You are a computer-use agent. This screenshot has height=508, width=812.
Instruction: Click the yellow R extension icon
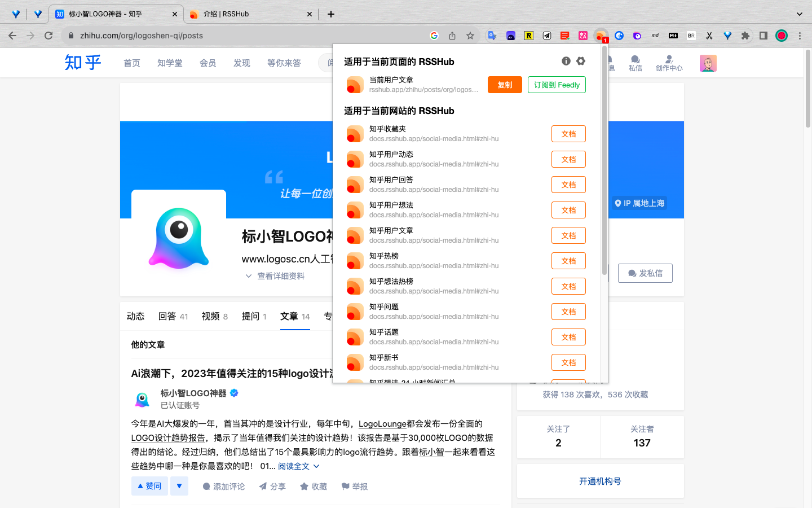pyautogui.click(x=529, y=36)
